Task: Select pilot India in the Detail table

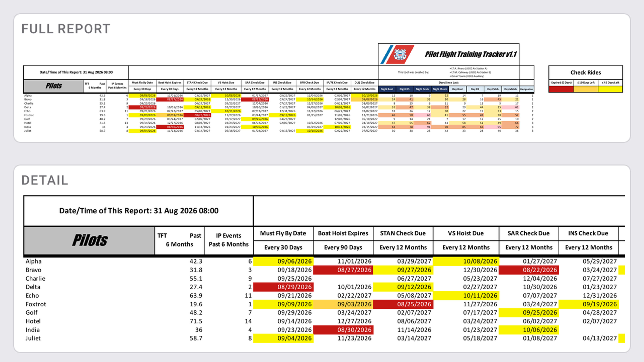Action: (33, 330)
